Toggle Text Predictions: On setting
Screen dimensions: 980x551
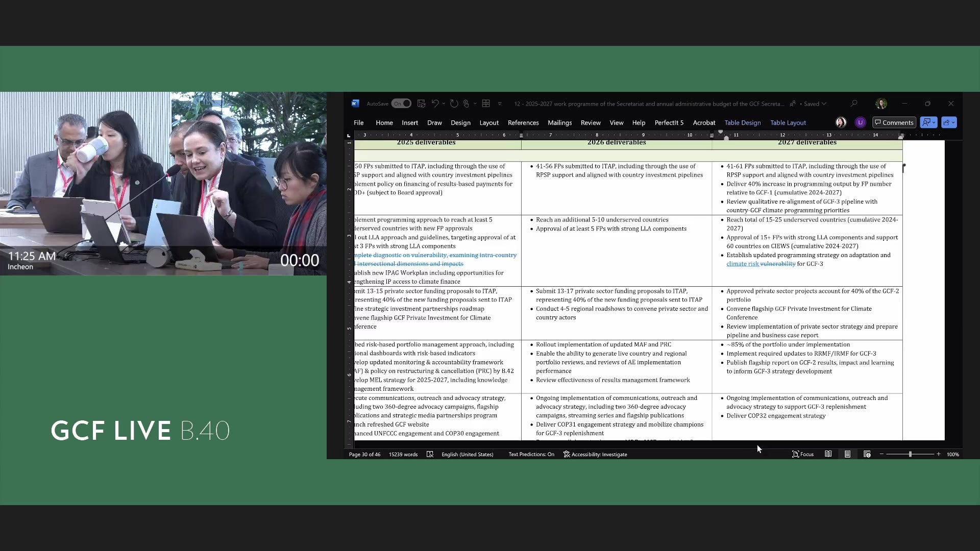(531, 454)
